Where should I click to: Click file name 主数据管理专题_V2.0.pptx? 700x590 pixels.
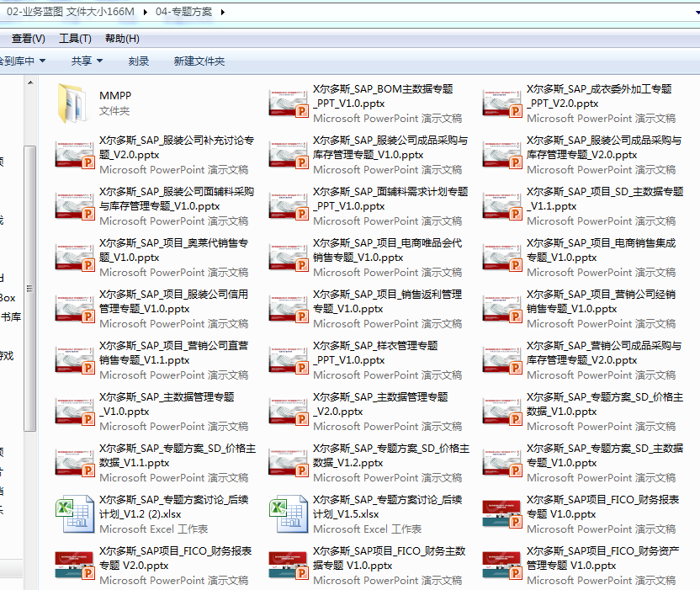coord(380,404)
